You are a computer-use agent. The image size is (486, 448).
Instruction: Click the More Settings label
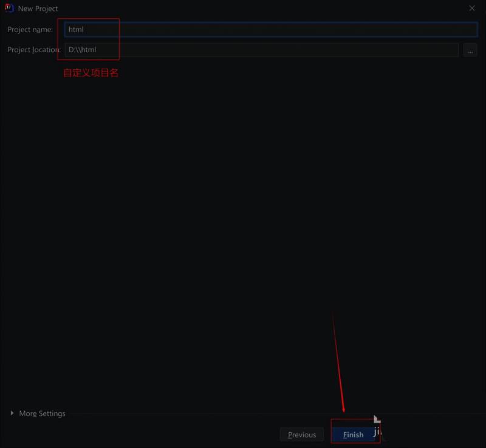click(x=42, y=413)
